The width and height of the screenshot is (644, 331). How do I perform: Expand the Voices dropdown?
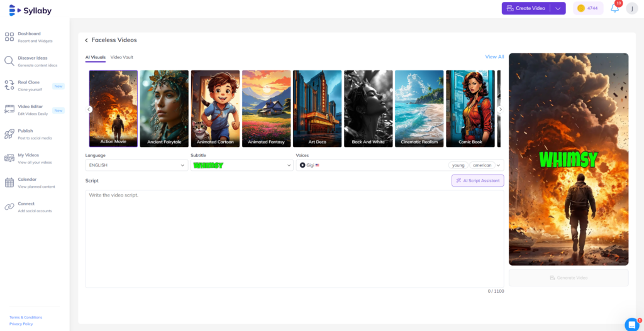point(499,165)
